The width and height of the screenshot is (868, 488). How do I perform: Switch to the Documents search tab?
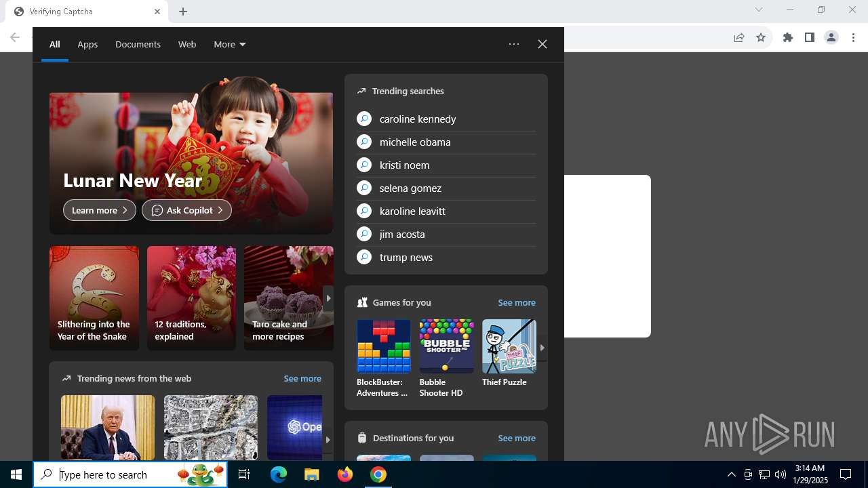[x=138, y=44]
